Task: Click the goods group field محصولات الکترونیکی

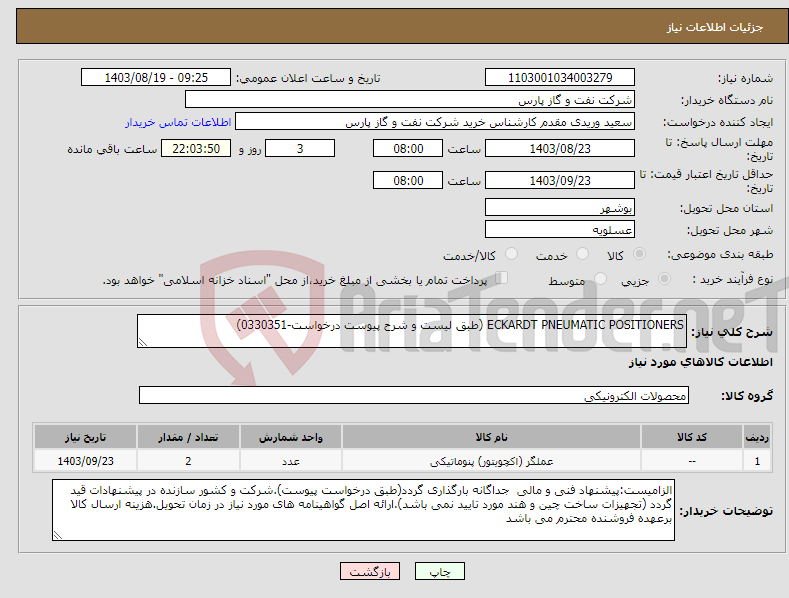Action: click(x=414, y=396)
